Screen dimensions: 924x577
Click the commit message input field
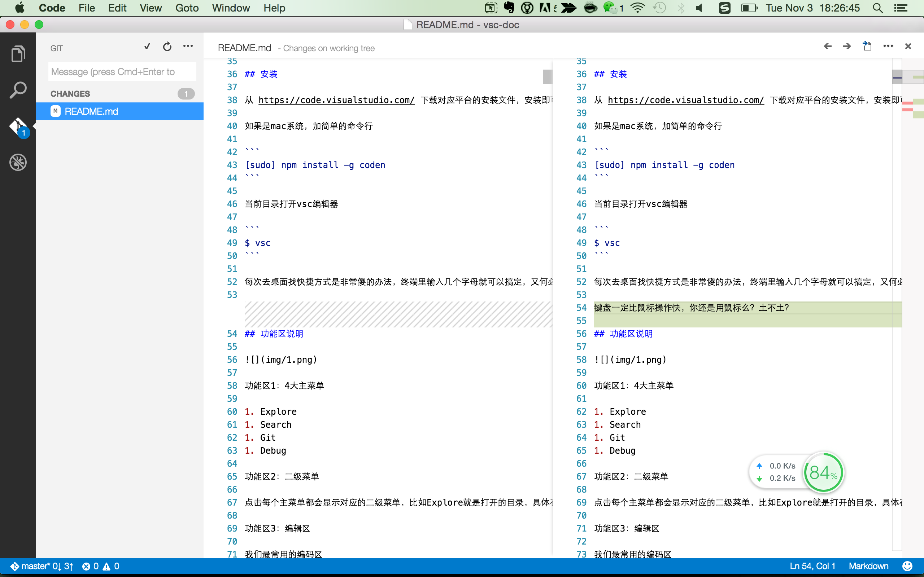122,72
